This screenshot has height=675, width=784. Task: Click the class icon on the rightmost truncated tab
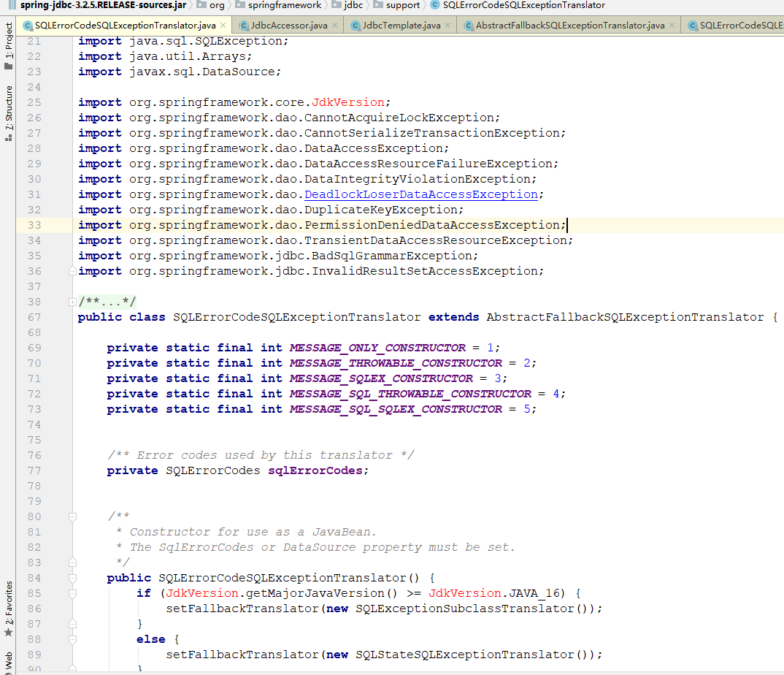click(691, 24)
